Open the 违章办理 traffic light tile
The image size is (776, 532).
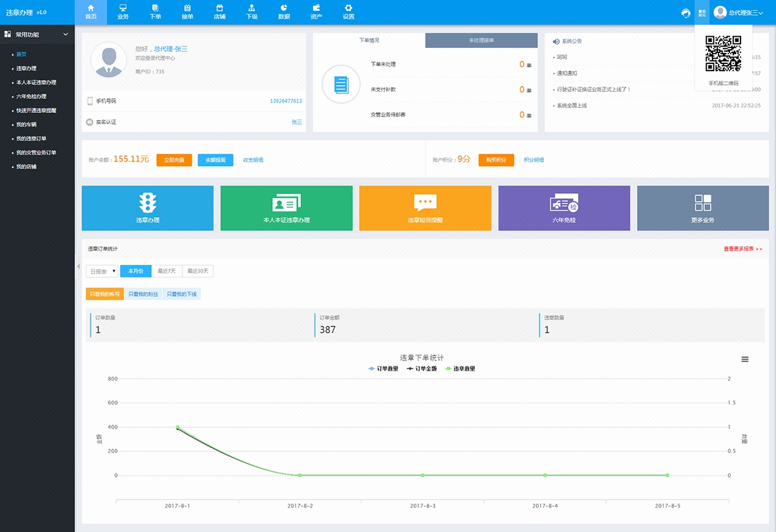pos(147,208)
